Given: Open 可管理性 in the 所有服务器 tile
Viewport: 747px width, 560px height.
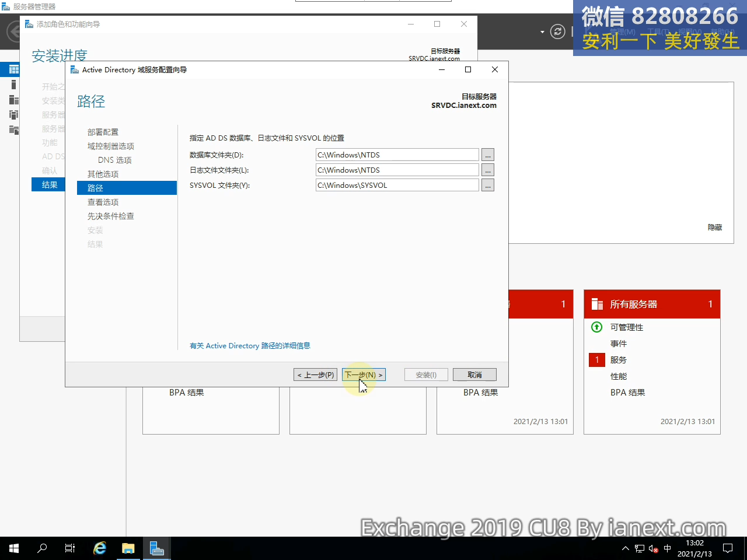Looking at the screenshot, I should click(x=627, y=327).
